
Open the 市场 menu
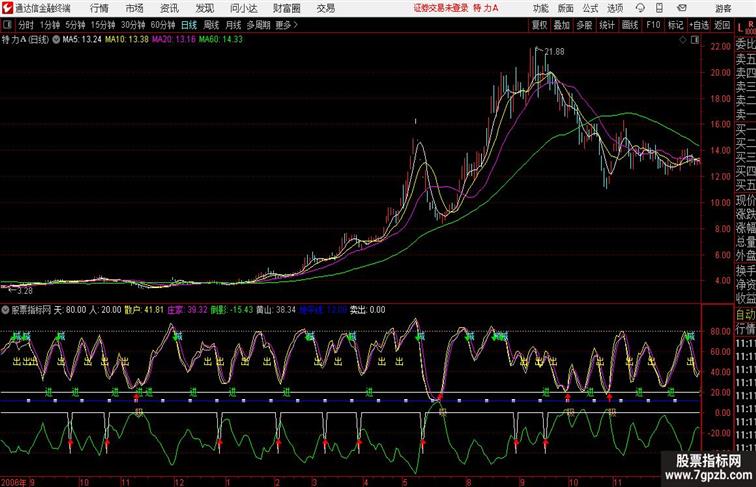[x=135, y=8]
